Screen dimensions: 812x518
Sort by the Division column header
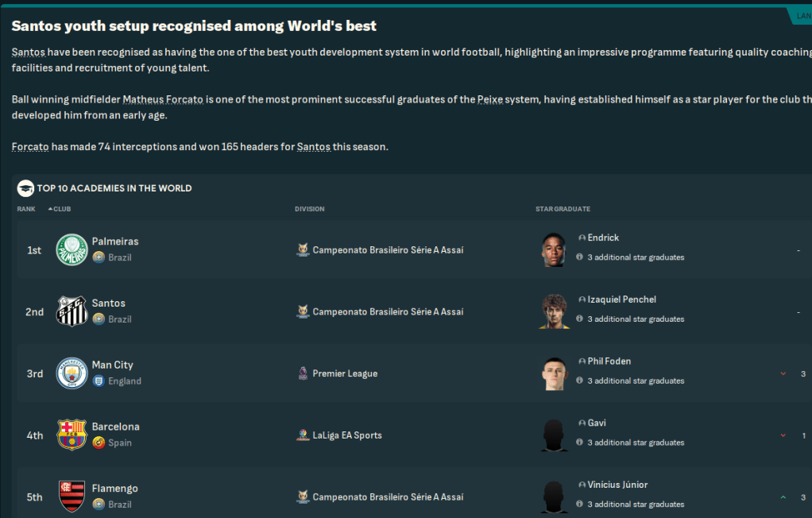pos(309,209)
